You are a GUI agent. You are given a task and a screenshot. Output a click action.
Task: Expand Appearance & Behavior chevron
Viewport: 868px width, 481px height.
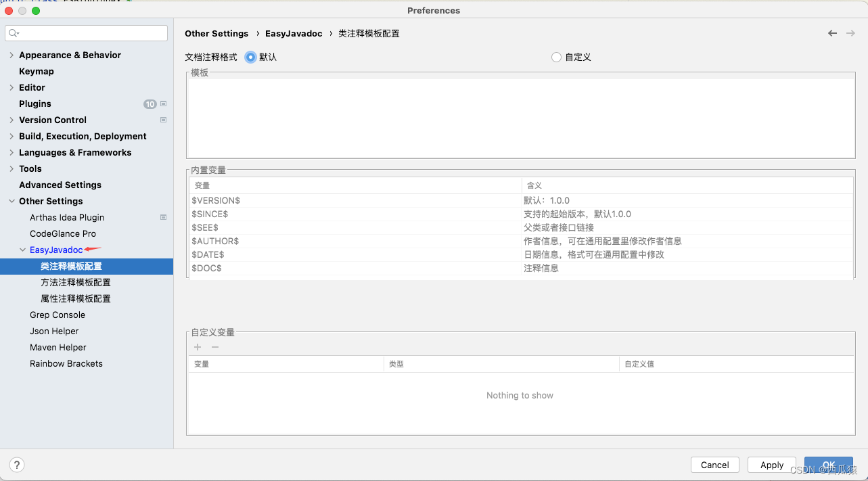click(12, 55)
